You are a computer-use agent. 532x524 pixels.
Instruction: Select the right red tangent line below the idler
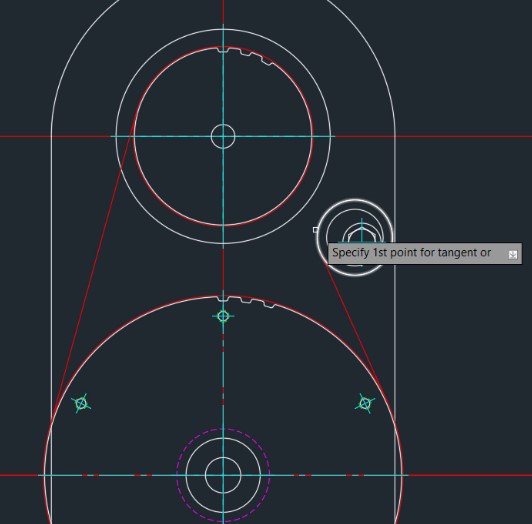pyautogui.click(x=353, y=319)
